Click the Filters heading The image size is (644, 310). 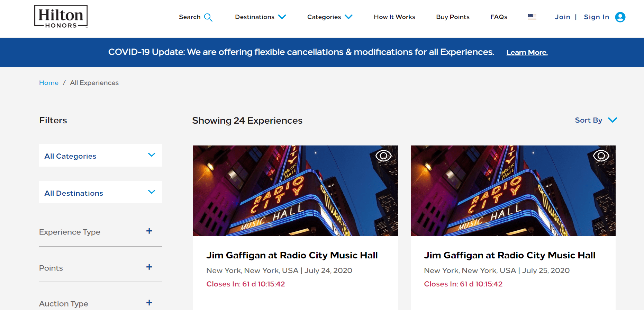[x=53, y=120]
